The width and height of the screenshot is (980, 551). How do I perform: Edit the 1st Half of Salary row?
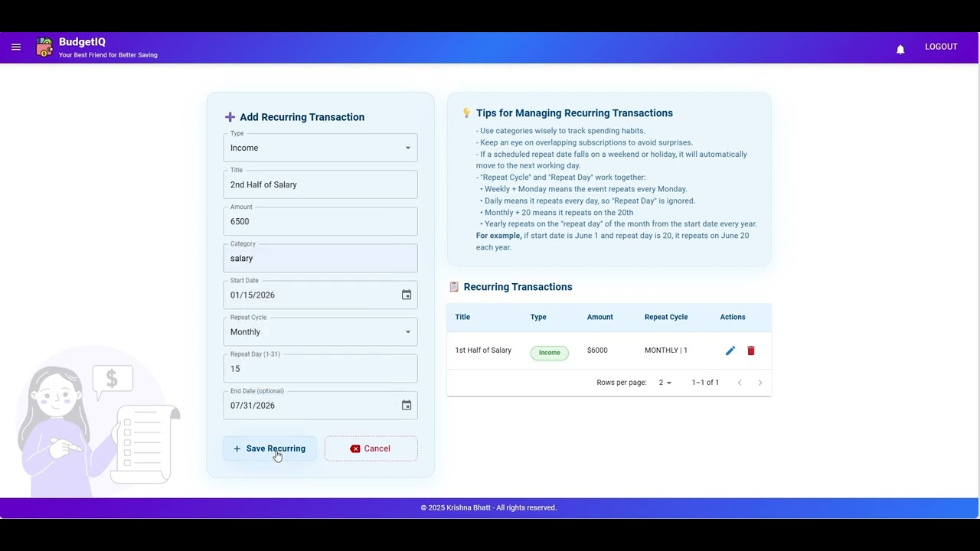(730, 350)
